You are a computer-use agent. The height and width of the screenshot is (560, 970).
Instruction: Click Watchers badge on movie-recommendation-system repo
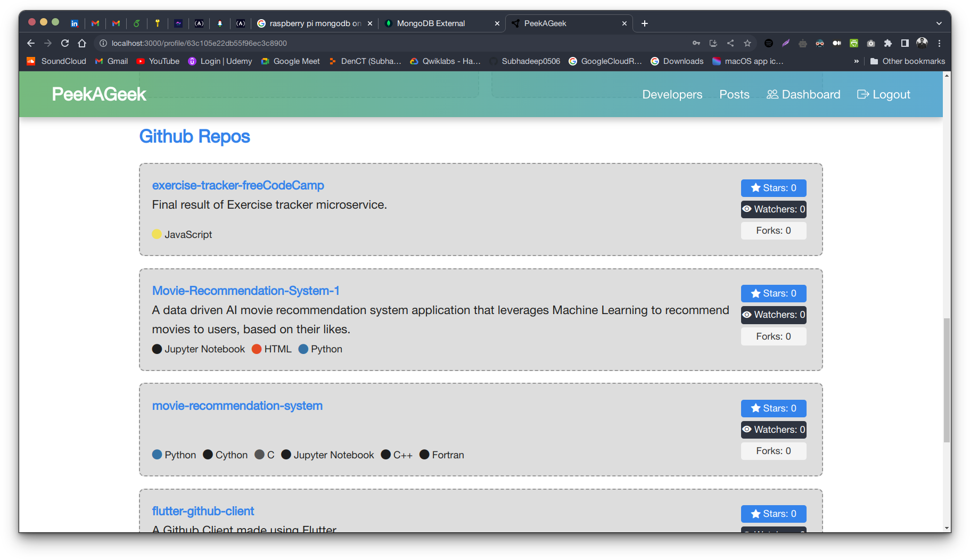point(774,430)
